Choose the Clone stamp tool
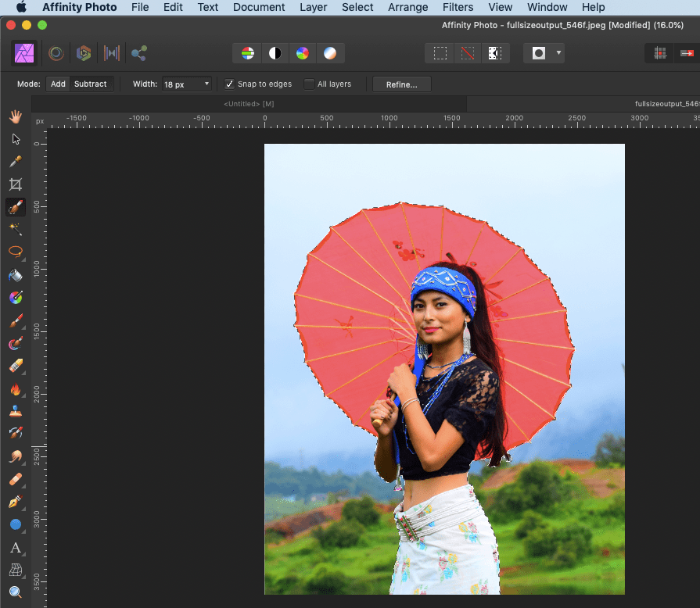 pos(15,411)
